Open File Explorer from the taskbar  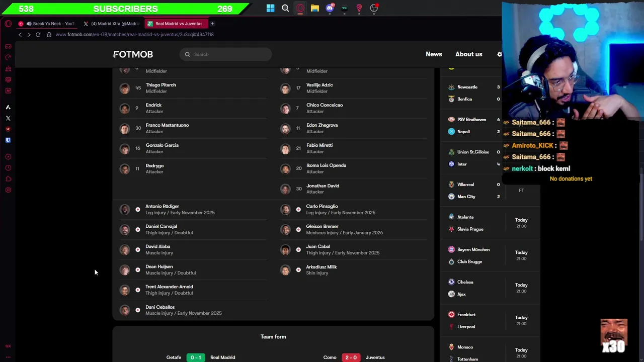click(x=315, y=8)
